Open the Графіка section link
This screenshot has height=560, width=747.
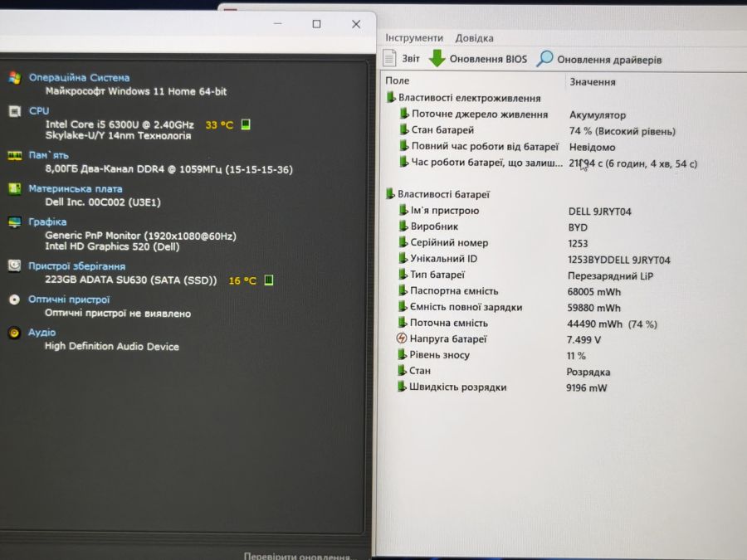(47, 222)
